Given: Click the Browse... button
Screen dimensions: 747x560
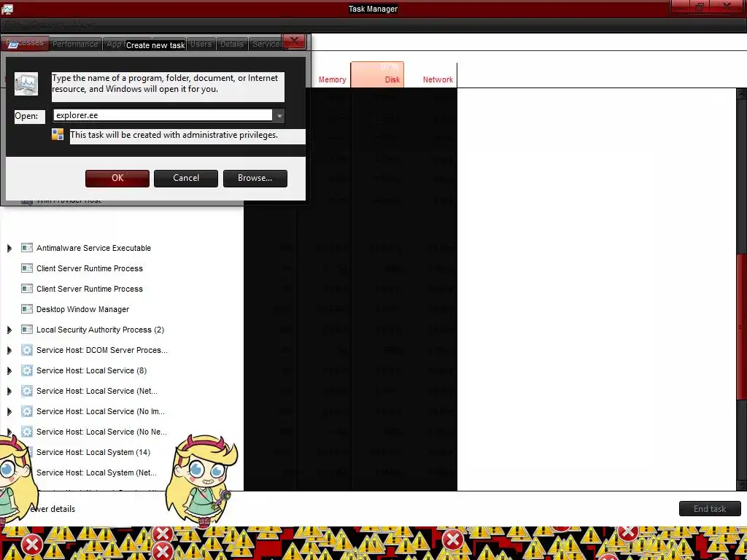Looking at the screenshot, I should click(x=255, y=178).
